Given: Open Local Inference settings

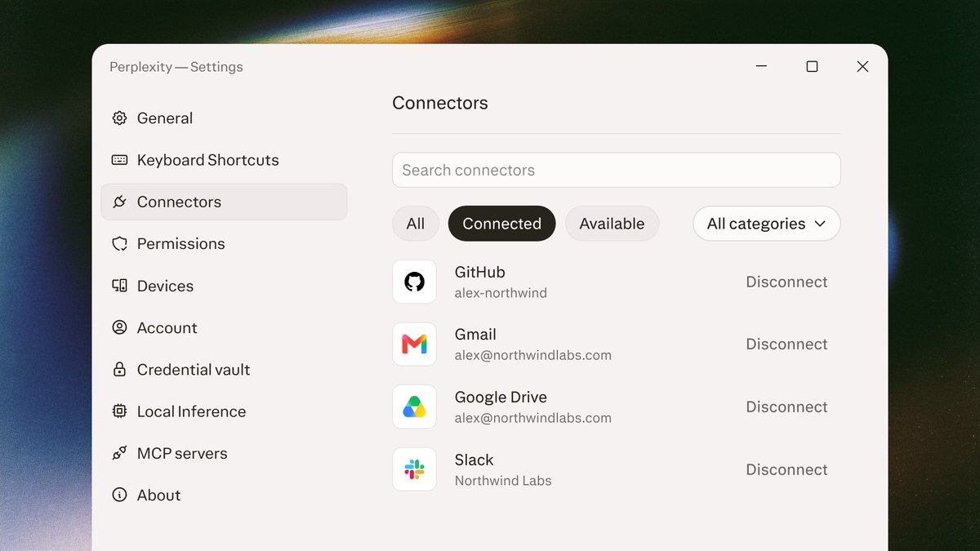Looking at the screenshot, I should click(x=224, y=411).
